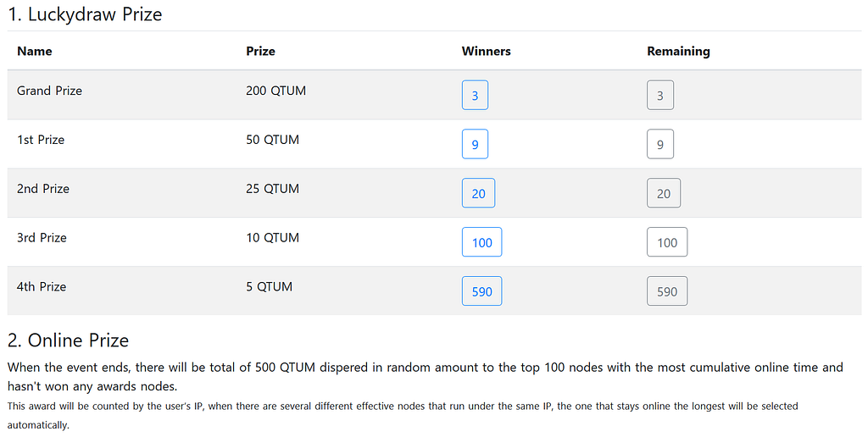Screen dimensions: 868x437
Task: Click the Online Prize section heading
Action: [x=68, y=340]
